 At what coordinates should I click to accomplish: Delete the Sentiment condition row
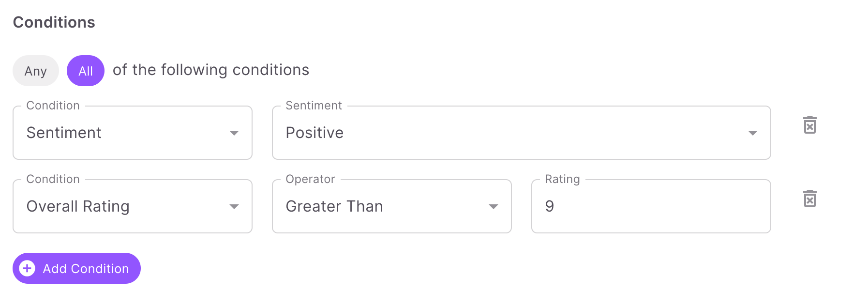point(809,125)
